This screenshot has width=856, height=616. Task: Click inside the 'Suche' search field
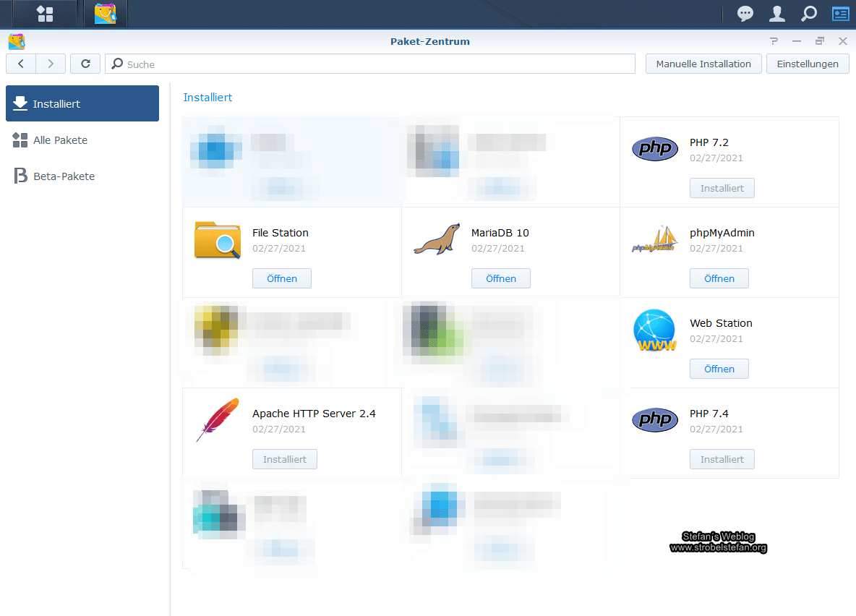pyautogui.click(x=371, y=64)
